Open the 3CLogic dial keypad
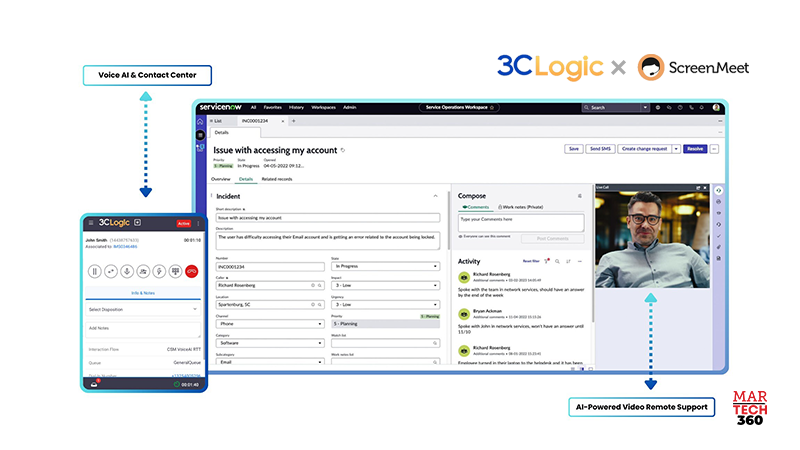Image resolution: width=800 pixels, height=450 pixels. (175, 270)
